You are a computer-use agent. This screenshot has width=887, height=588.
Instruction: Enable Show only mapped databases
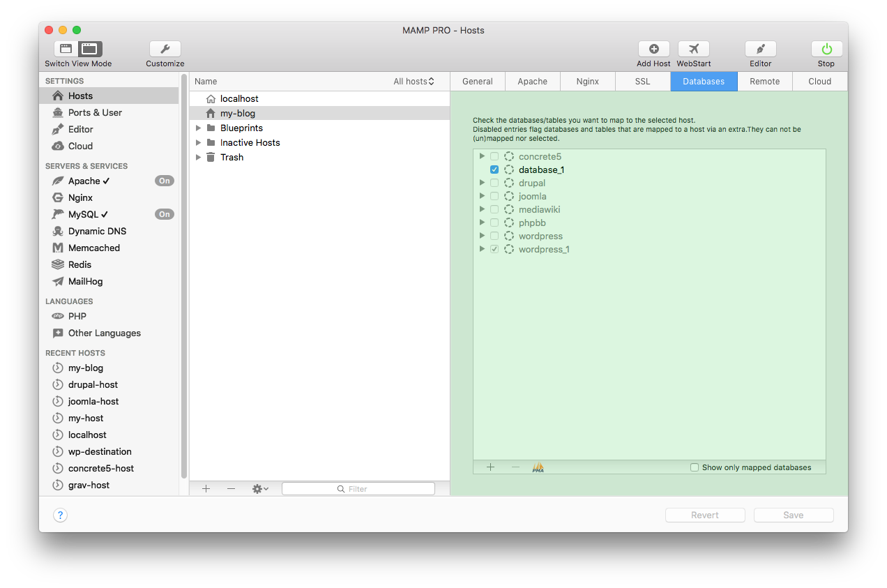pos(694,467)
